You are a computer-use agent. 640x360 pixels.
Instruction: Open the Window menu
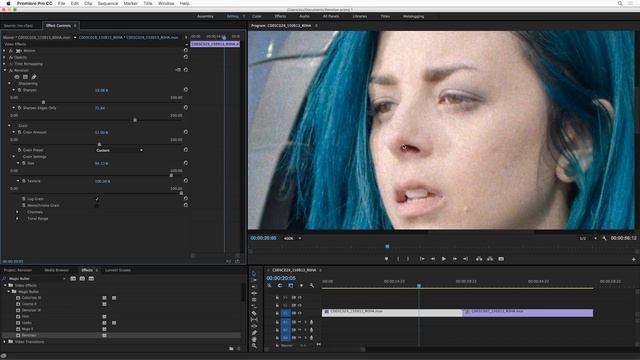(166, 3)
